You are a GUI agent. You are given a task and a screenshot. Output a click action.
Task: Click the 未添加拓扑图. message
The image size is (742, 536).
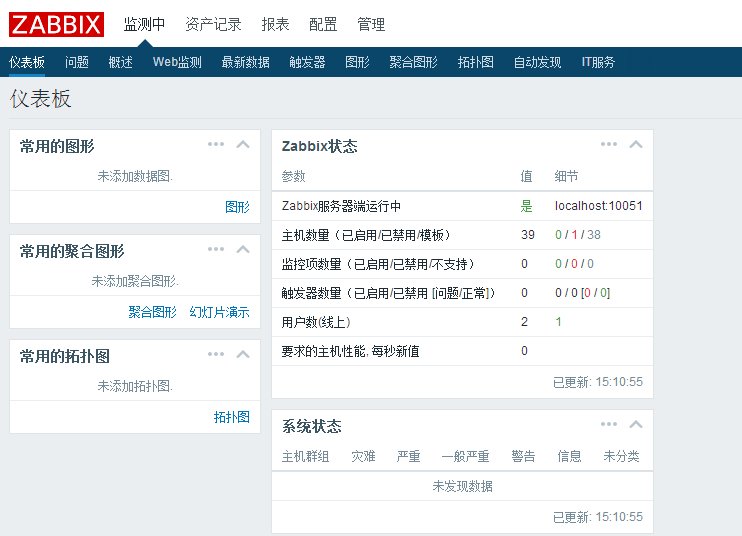coord(135,386)
